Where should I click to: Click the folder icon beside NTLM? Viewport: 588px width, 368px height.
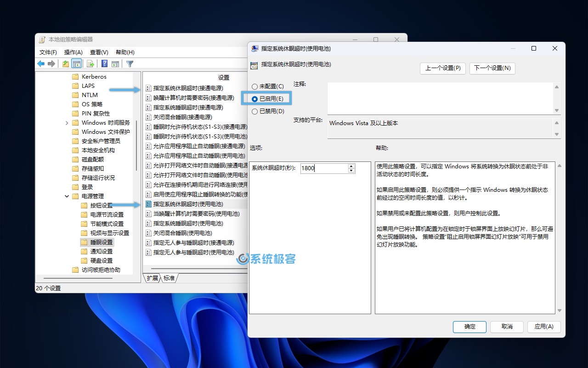tap(76, 95)
